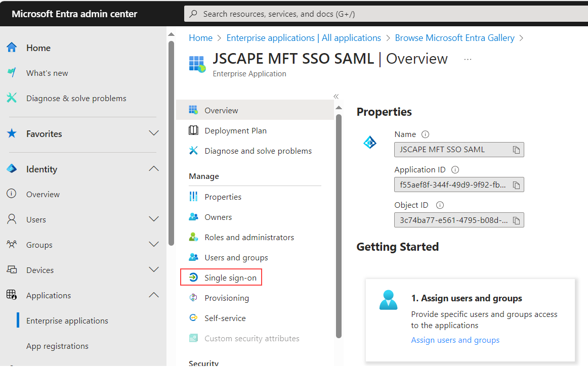Click the ellipsis beside the Overview heading

tap(468, 59)
